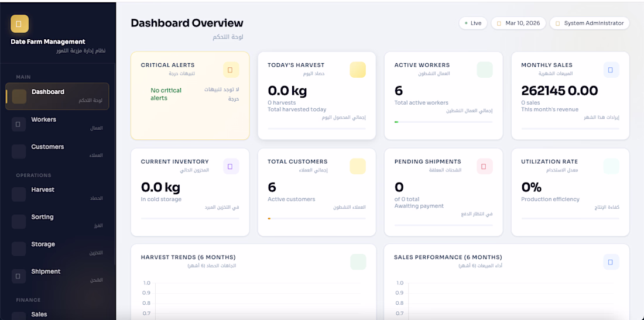Click the "Total active workers" text
This screenshot has width=644, height=320.
point(422,103)
